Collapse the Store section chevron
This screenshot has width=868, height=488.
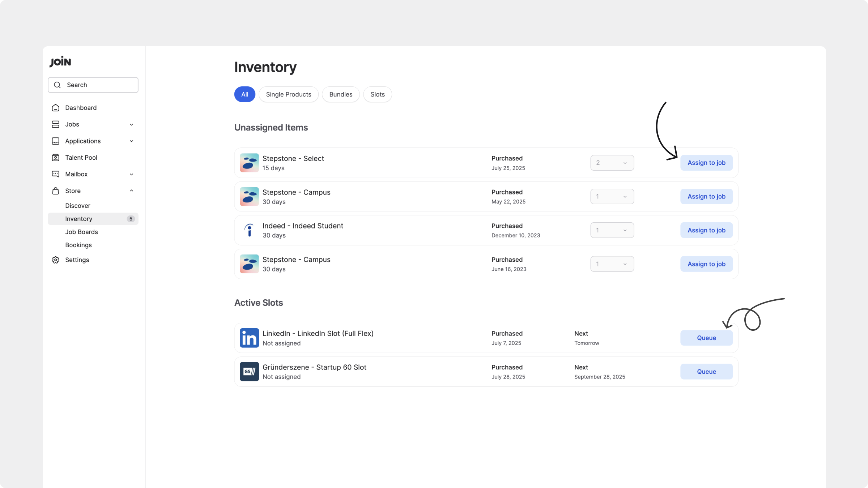(131, 191)
